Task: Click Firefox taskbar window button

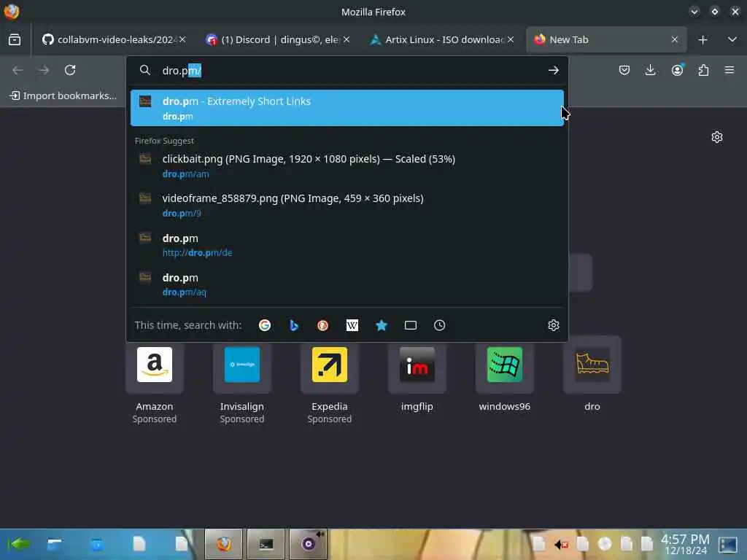Action: pos(223,544)
